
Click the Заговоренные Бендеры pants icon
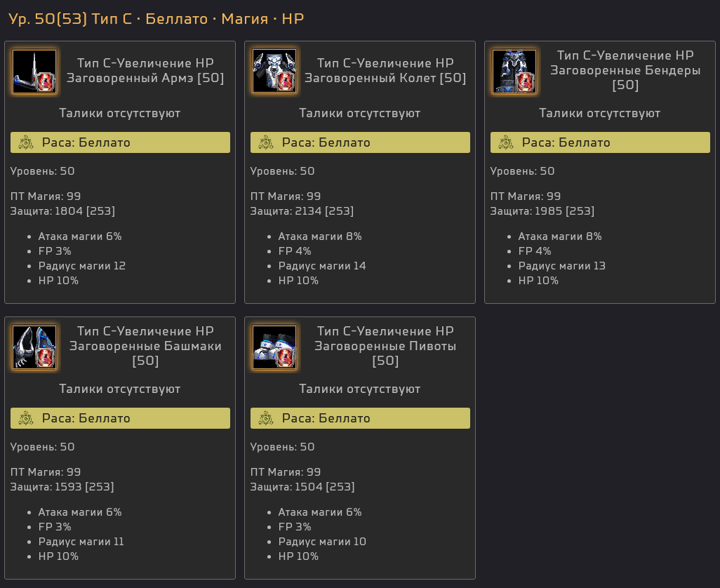point(514,72)
